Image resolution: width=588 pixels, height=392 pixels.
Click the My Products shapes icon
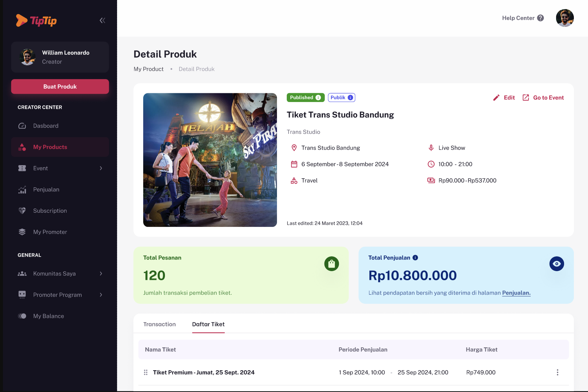coord(22,147)
